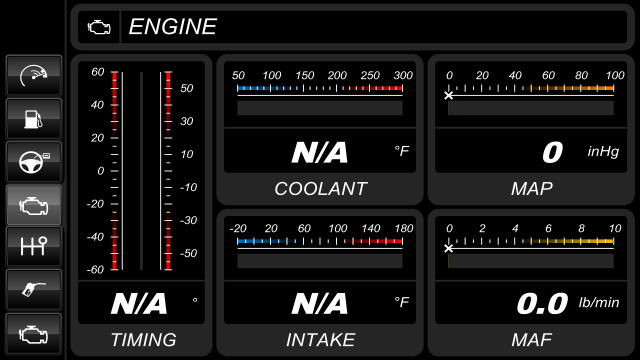This screenshot has height=360, width=640.
Task: Select the TIMING gauge panel label
Action: (x=143, y=340)
